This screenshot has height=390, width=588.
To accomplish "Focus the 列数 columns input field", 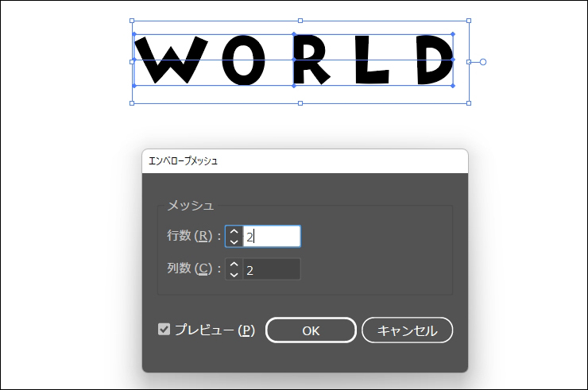I will click(x=272, y=270).
